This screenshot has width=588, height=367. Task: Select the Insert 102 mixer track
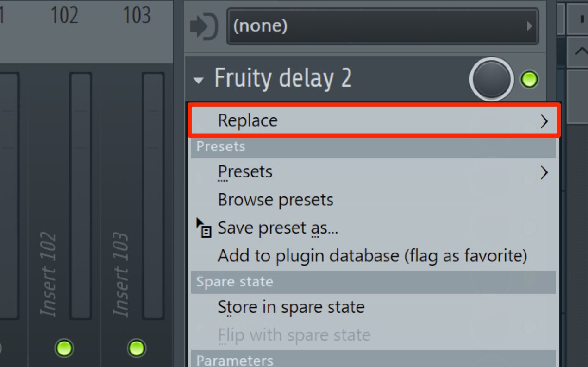point(49,274)
